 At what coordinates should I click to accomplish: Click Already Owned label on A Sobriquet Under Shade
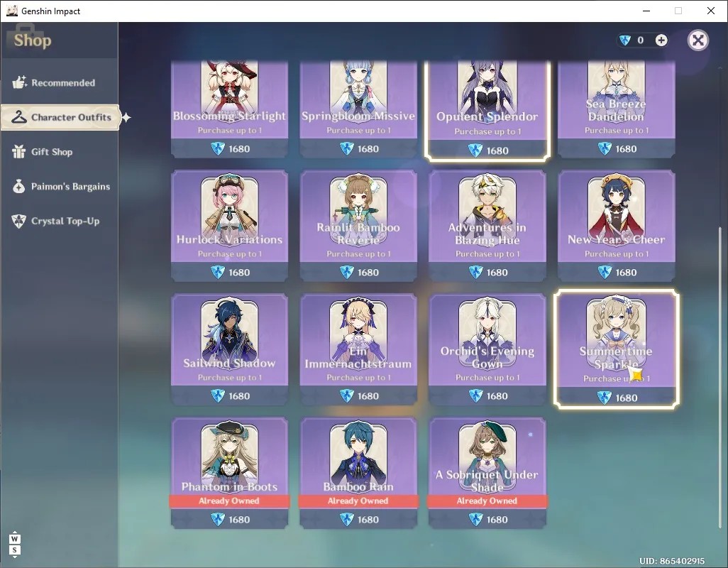[x=487, y=501]
